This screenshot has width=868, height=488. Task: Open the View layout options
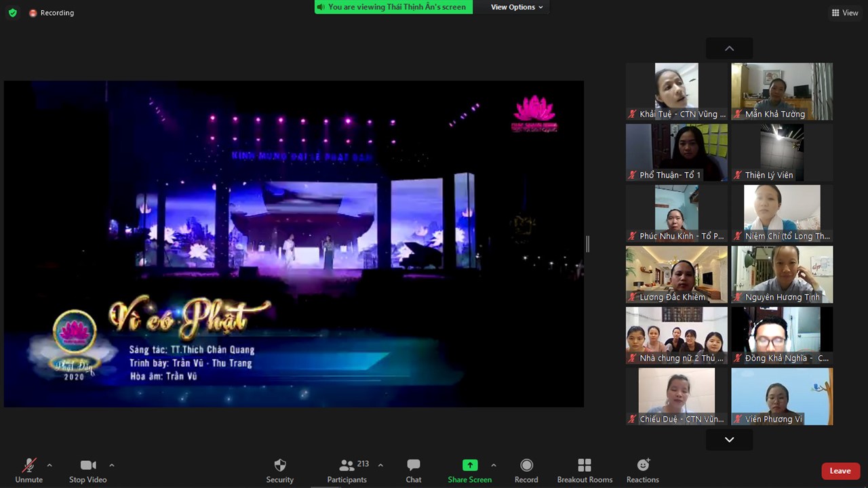[x=845, y=13]
